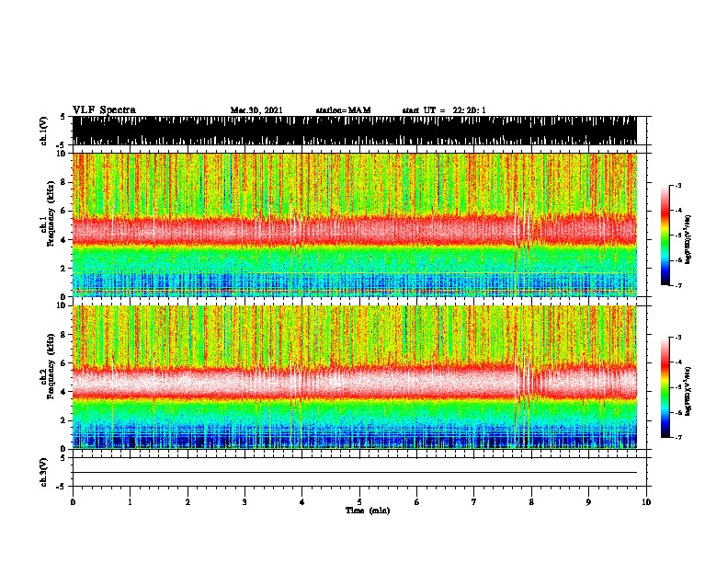Click the '-7' label on ch.2 color scale
The width and height of the screenshot is (728, 563).
click(x=677, y=437)
